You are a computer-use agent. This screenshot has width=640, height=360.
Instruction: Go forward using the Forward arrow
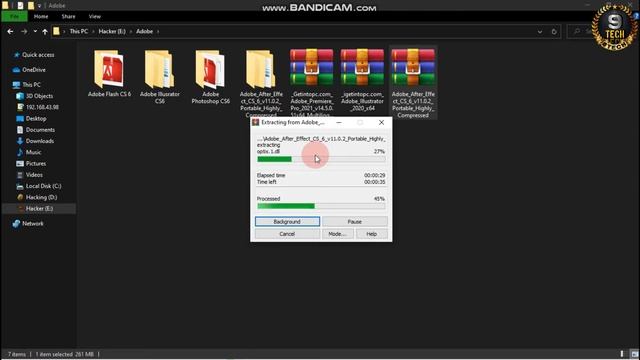[24, 31]
